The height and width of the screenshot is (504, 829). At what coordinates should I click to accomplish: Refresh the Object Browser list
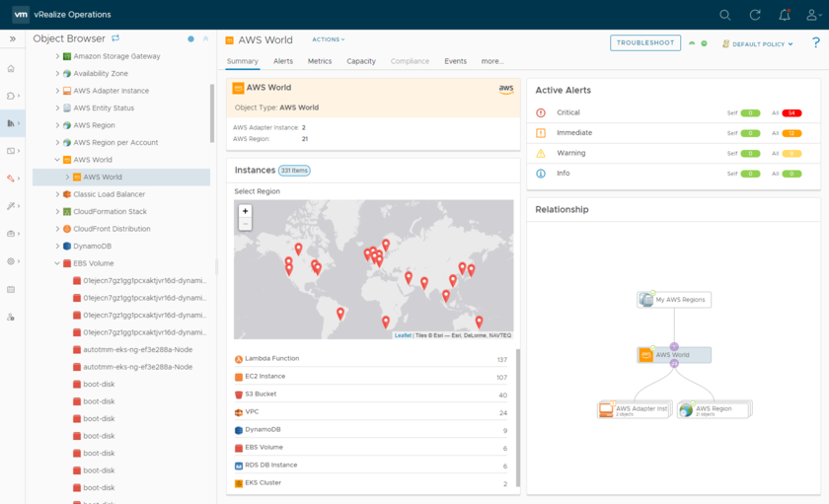click(x=115, y=38)
